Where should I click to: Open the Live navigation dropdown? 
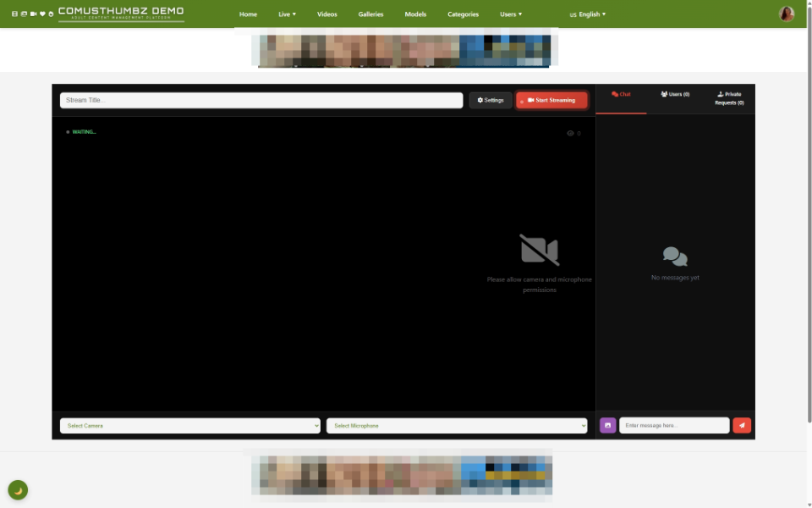287,14
